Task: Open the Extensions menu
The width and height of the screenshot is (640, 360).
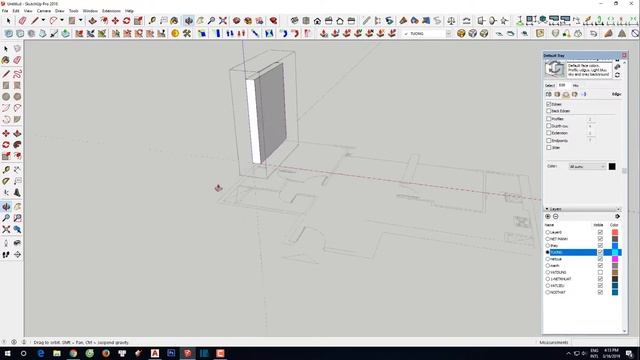Action: pyautogui.click(x=111, y=11)
